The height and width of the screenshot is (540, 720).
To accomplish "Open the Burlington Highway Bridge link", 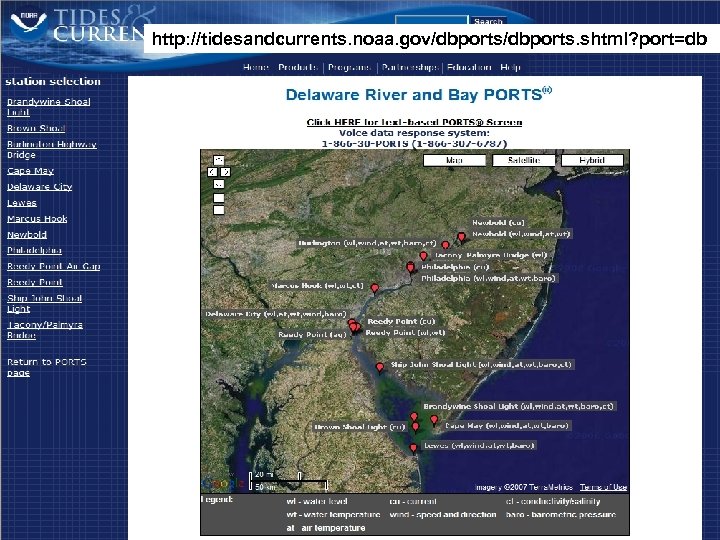I will pos(51,149).
